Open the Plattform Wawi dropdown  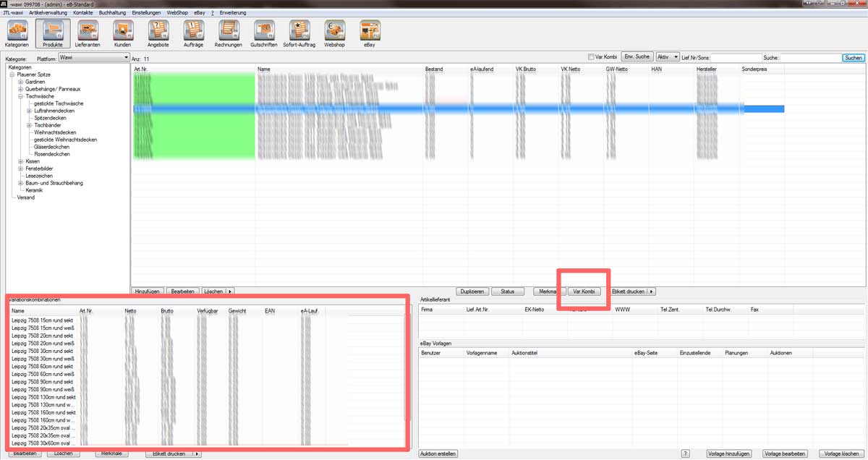tap(93, 57)
